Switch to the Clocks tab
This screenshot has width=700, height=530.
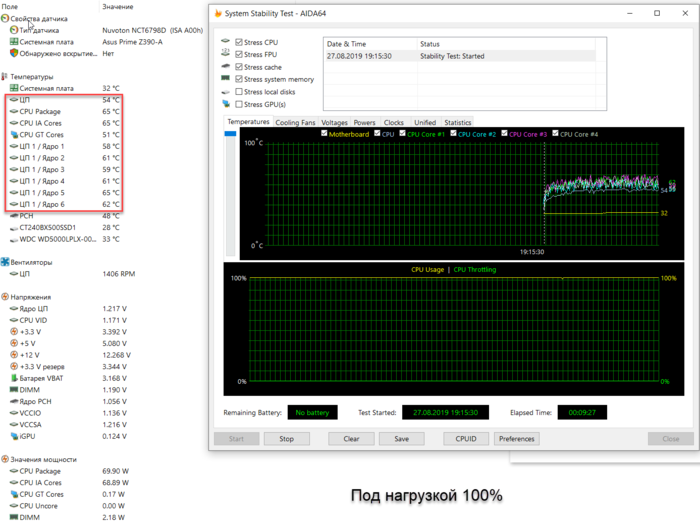pos(393,122)
